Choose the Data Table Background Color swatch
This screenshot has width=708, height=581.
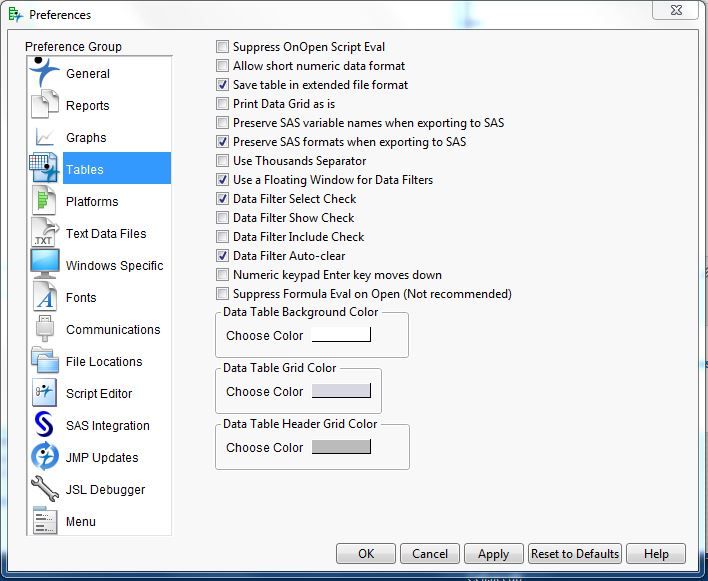coord(341,335)
